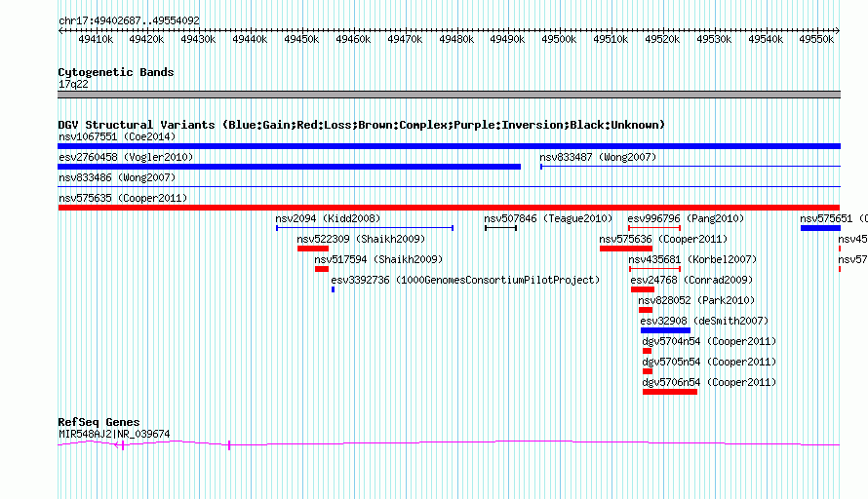
Task: Click the red esv996796 interval line
Action: (654, 228)
